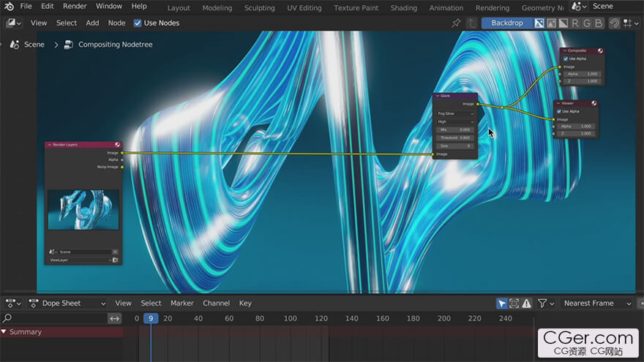Open the File menu

(x=26, y=6)
